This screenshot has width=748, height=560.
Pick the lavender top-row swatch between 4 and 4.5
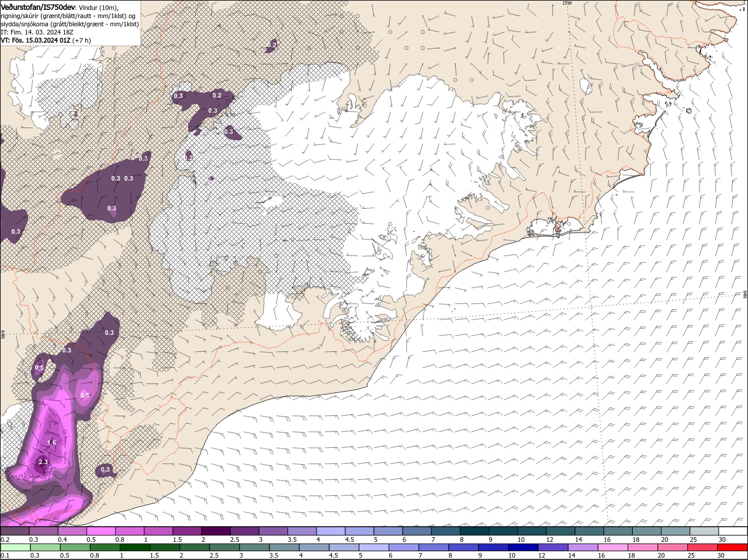(331, 531)
